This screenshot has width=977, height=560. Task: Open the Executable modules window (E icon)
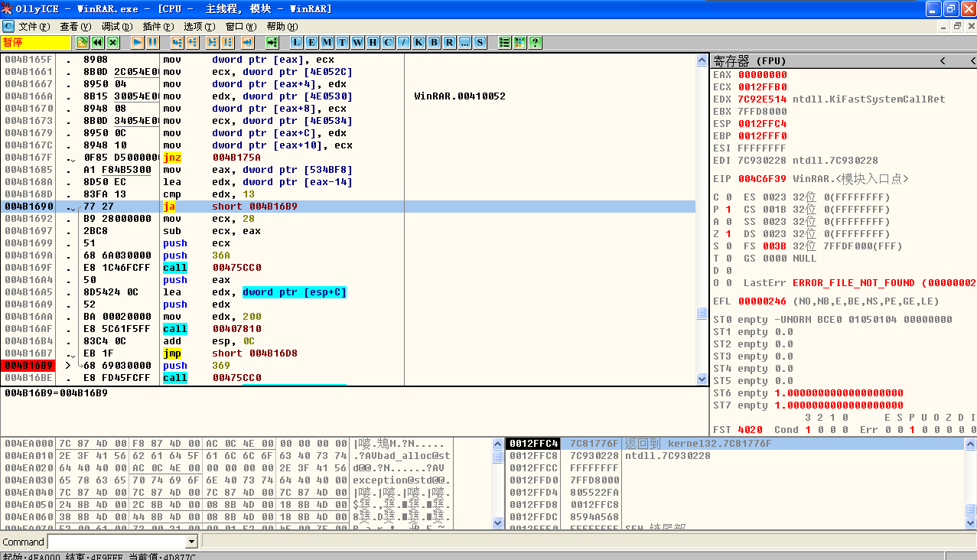click(311, 43)
